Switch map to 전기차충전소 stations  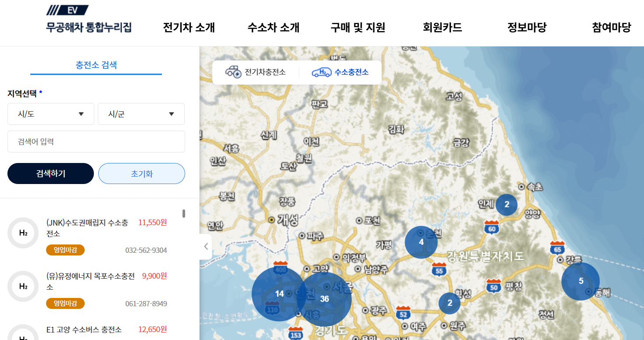point(256,72)
